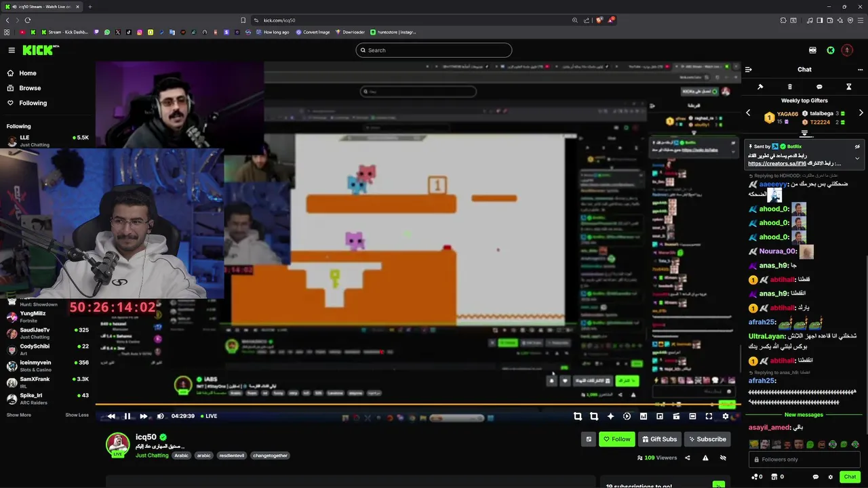Enter fullscreen mode
Viewport: 868px width, 488px height.
[x=709, y=416]
